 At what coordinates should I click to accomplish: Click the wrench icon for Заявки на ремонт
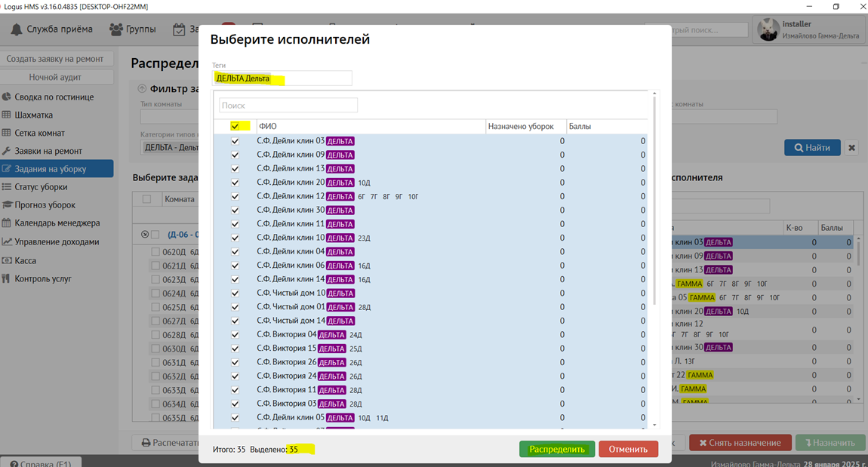pos(7,151)
